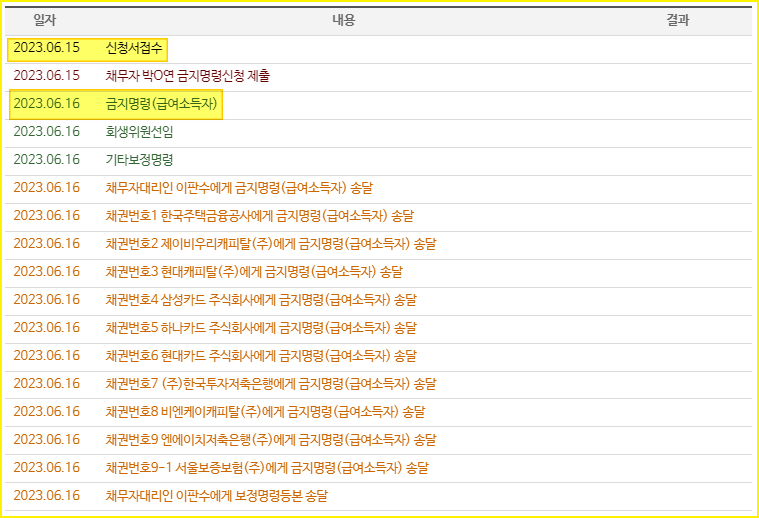Select the 신청서접수 entry
The image size is (759, 518).
[134, 48]
